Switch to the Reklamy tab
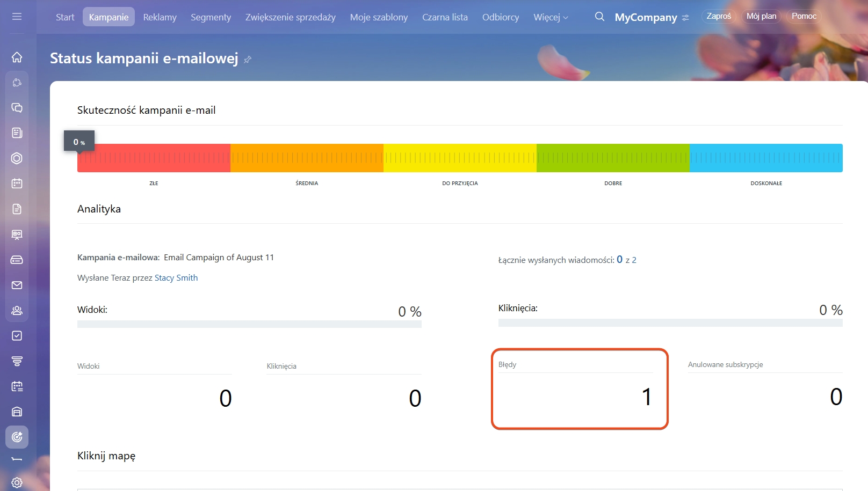The height and width of the screenshot is (491, 868). 160,17
